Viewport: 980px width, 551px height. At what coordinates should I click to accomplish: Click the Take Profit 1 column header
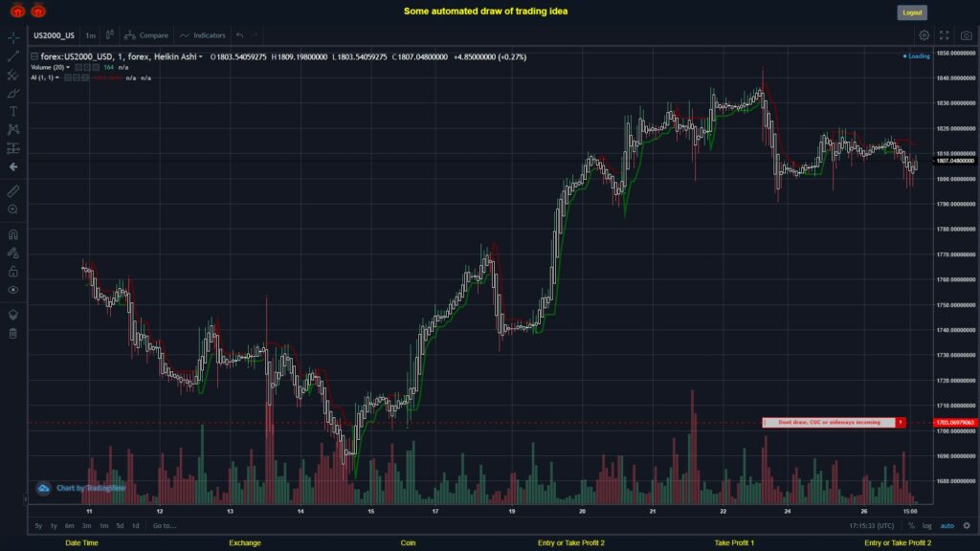pos(734,543)
